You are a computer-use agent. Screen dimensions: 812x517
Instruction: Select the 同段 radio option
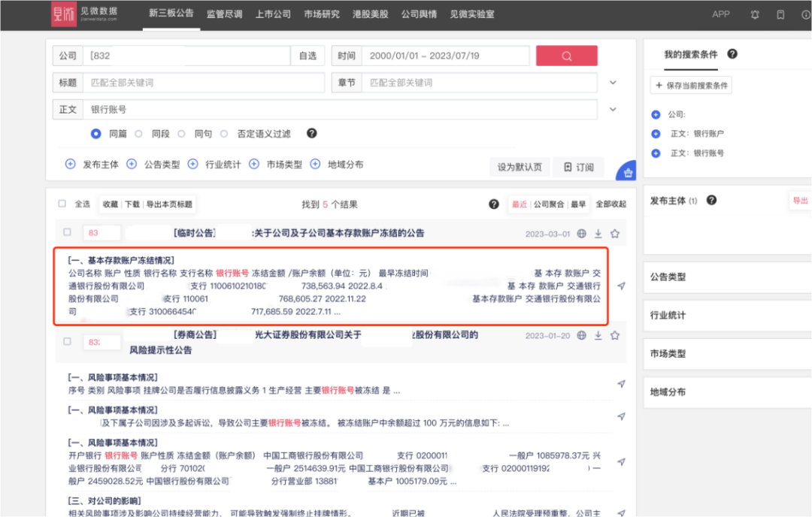(x=139, y=134)
